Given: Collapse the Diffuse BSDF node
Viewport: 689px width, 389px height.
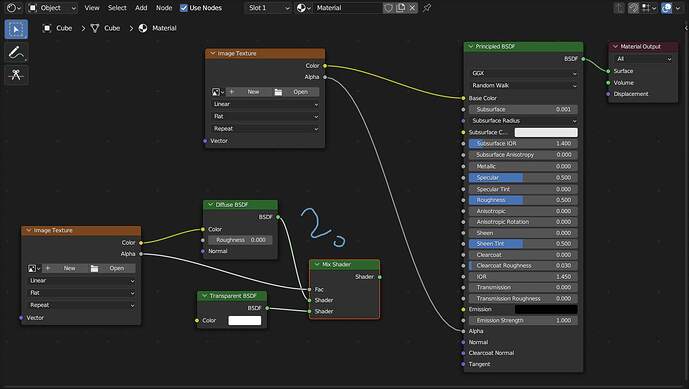Looking at the screenshot, I should pos(210,204).
